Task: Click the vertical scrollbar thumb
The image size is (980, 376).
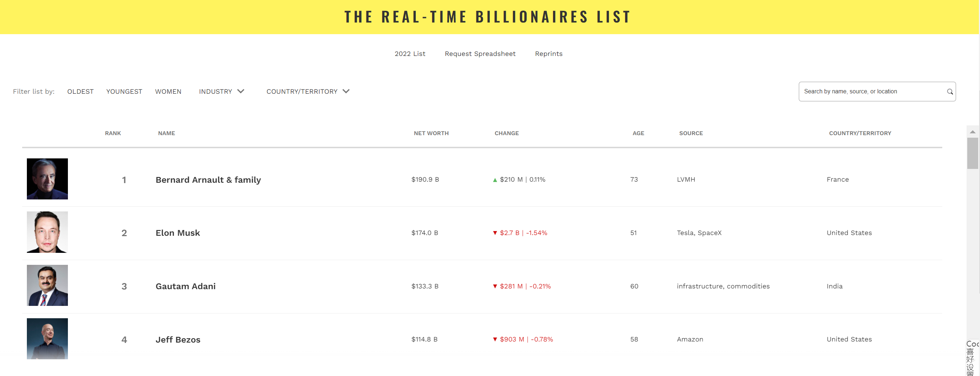Action: (x=972, y=153)
